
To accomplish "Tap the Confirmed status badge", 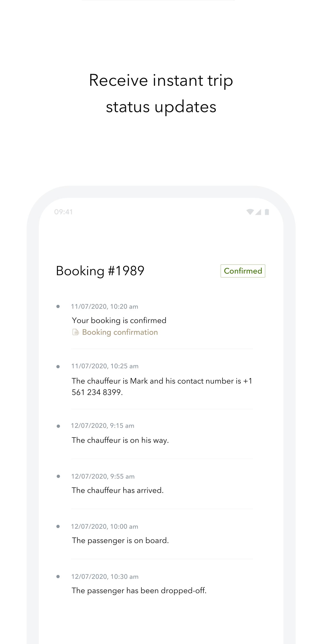I will pyautogui.click(x=243, y=271).
